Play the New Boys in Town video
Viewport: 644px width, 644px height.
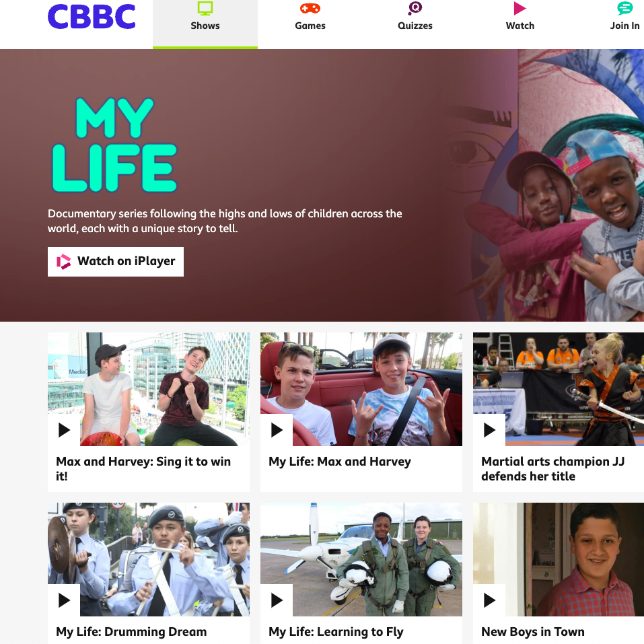489,600
